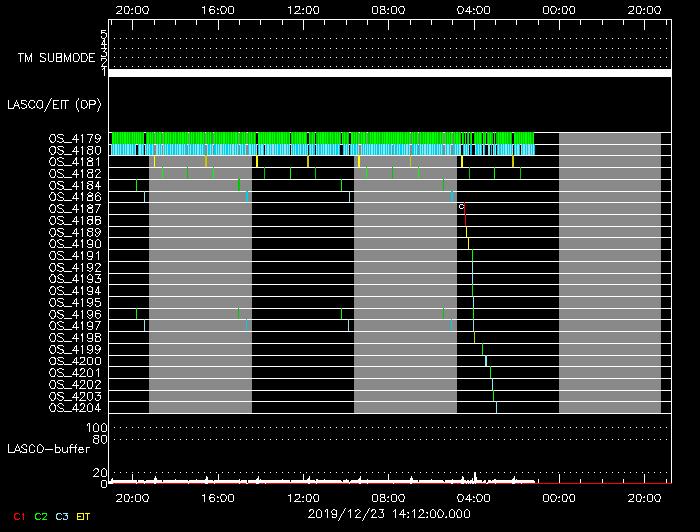The image size is (700, 532).
Task: Select the OS_4204 row label
Action: coord(75,407)
